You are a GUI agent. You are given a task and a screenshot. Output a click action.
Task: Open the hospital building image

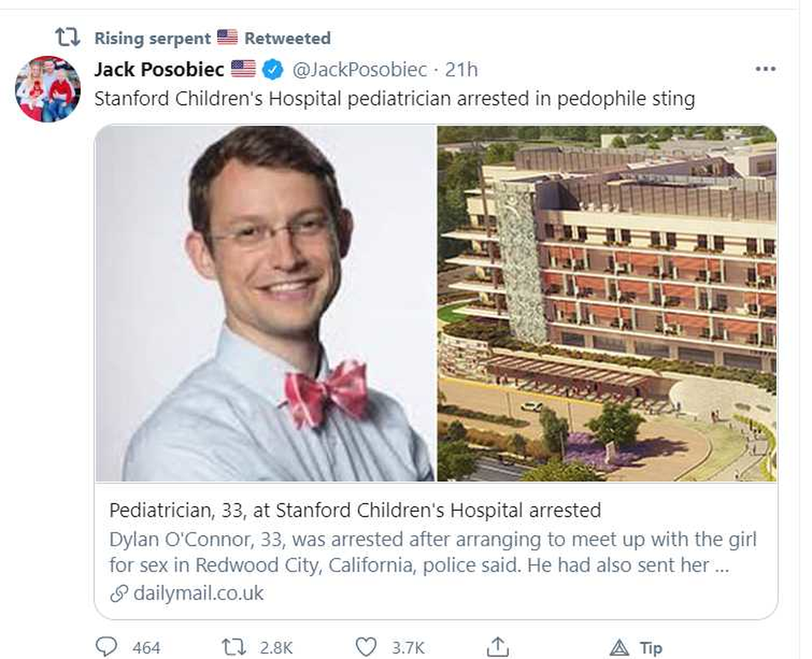pyautogui.click(x=607, y=303)
